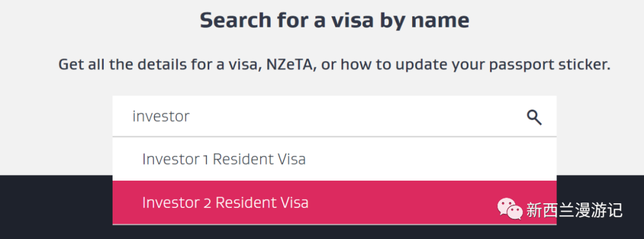The height and width of the screenshot is (239, 644).
Task: Click the WeChat logo in the watermark
Action: (x=510, y=209)
